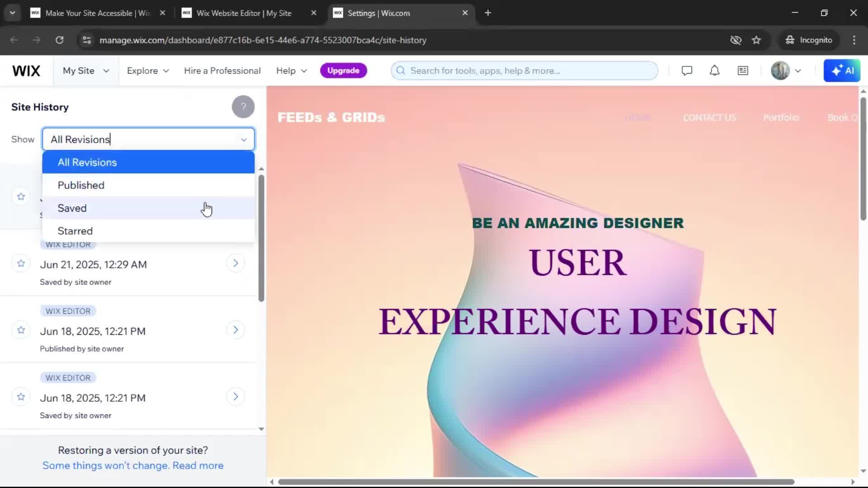Click the address bar URL
Viewport: 868px width, 488px height.
[x=263, y=40]
